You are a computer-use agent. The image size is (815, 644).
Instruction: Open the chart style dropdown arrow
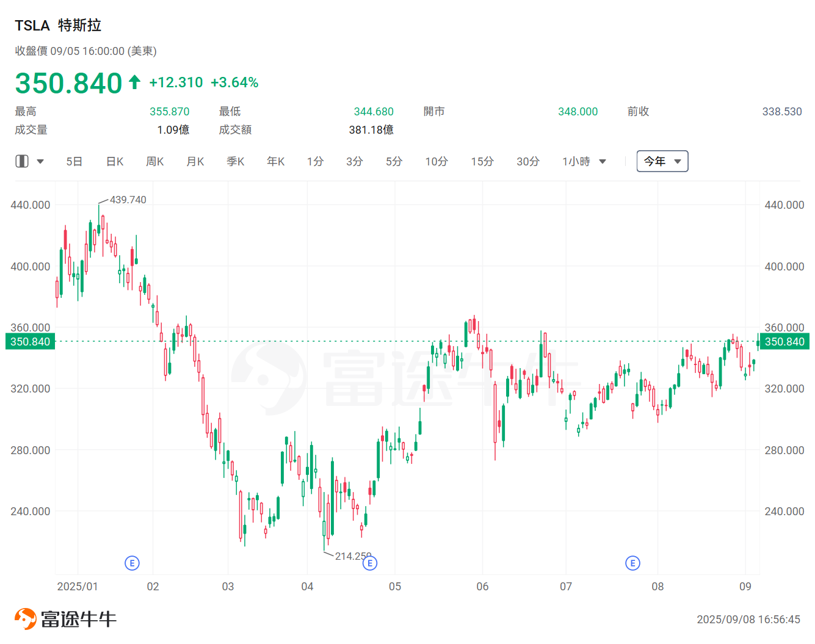pyautogui.click(x=40, y=161)
